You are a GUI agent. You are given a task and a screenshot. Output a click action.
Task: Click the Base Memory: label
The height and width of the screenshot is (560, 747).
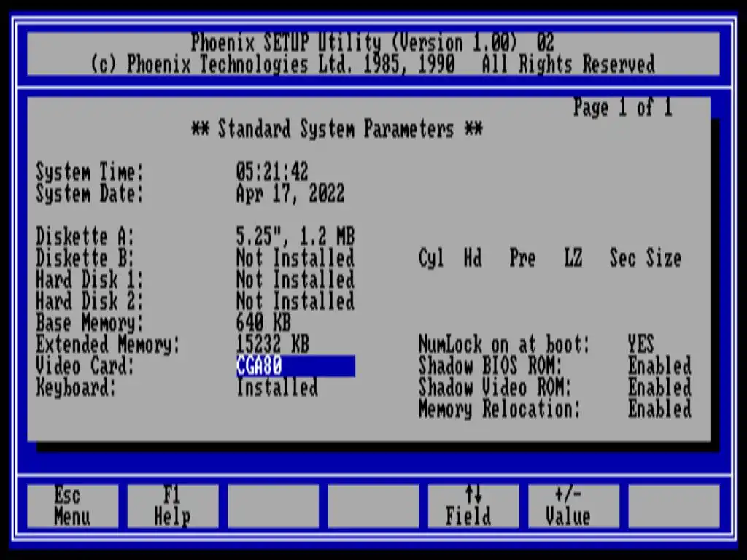click(90, 323)
